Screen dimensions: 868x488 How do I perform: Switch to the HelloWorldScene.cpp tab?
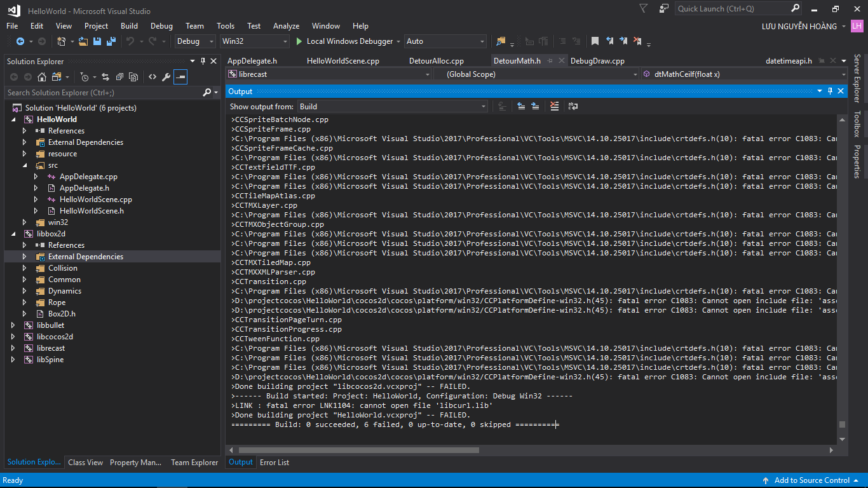pos(343,61)
